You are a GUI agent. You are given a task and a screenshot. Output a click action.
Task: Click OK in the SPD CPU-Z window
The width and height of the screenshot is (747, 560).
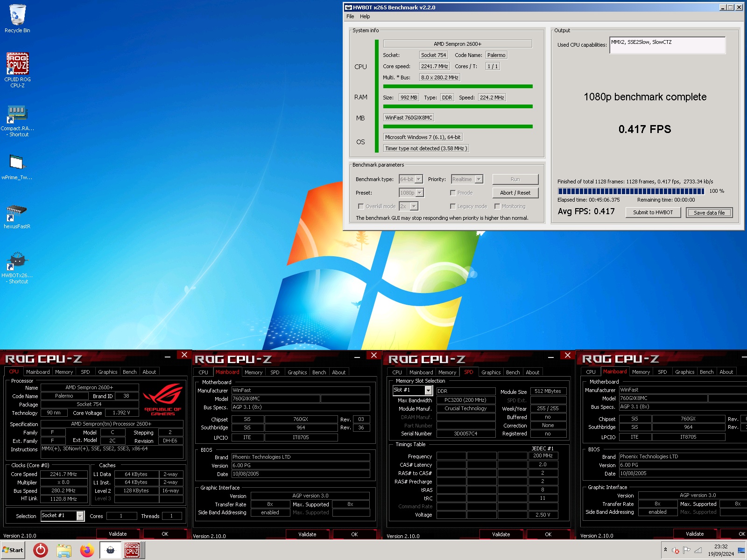[548, 534]
